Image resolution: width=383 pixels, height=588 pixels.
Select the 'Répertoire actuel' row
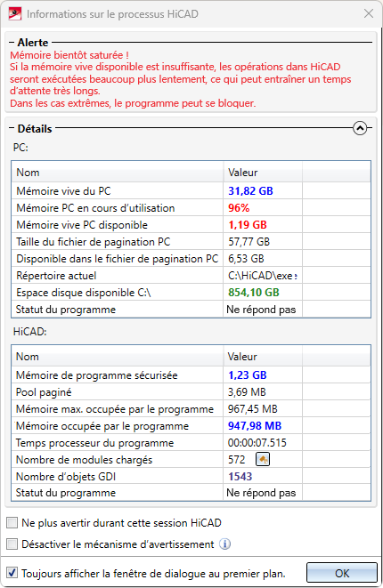191,275
